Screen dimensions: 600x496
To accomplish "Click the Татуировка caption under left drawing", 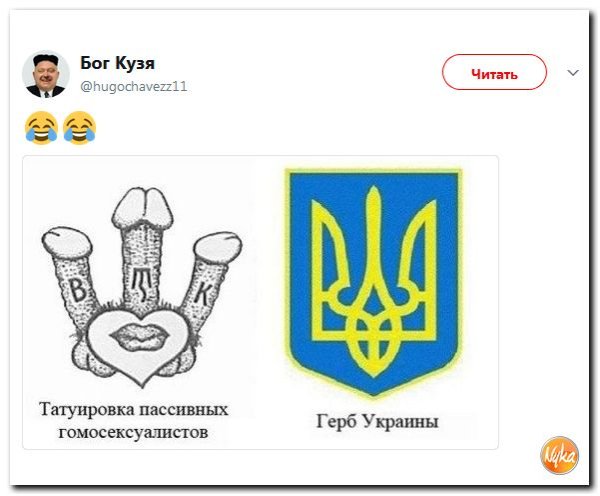I will coord(133,421).
